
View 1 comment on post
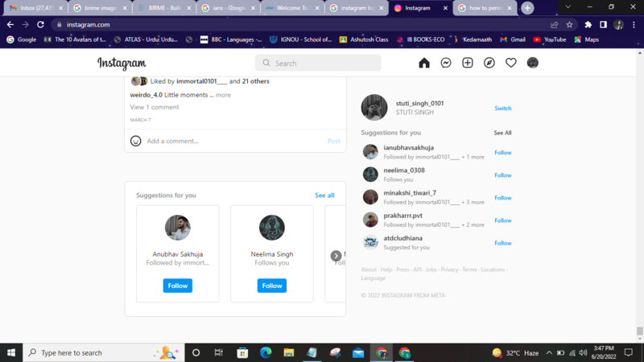tap(155, 107)
